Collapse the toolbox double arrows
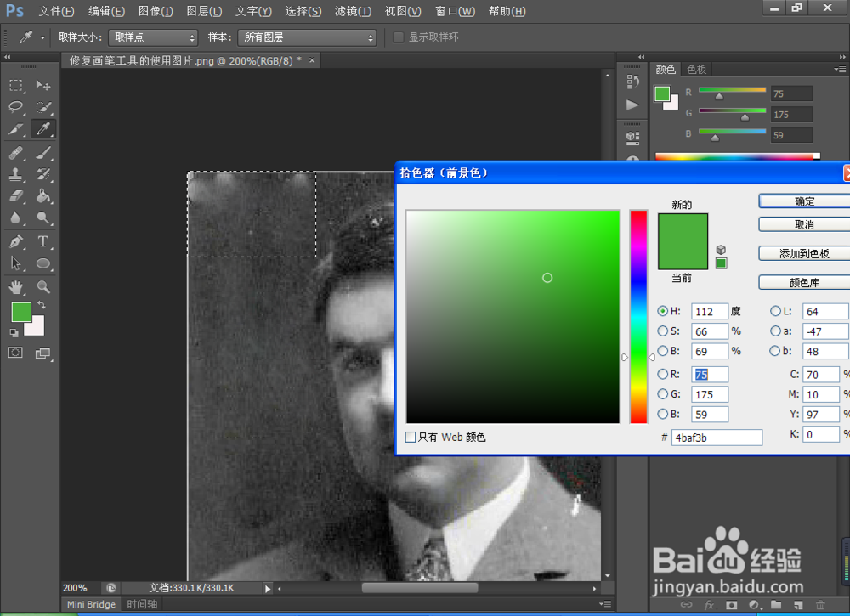 7,57
